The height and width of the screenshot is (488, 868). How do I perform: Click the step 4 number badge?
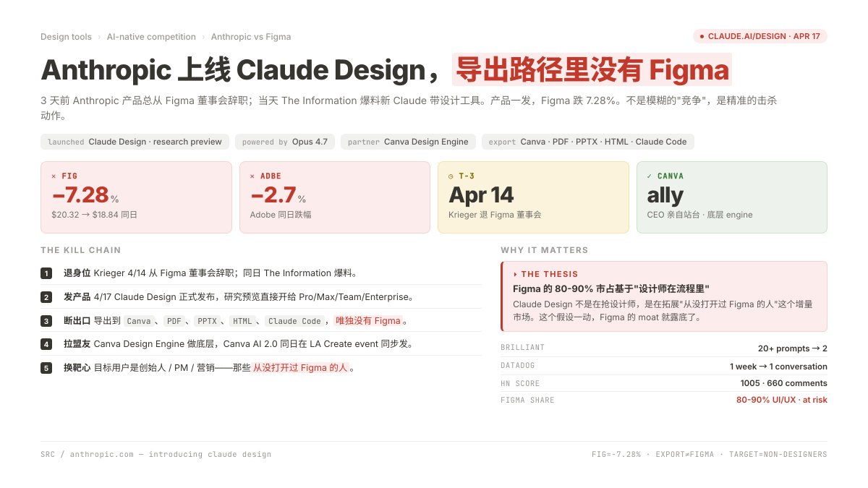[46, 344]
